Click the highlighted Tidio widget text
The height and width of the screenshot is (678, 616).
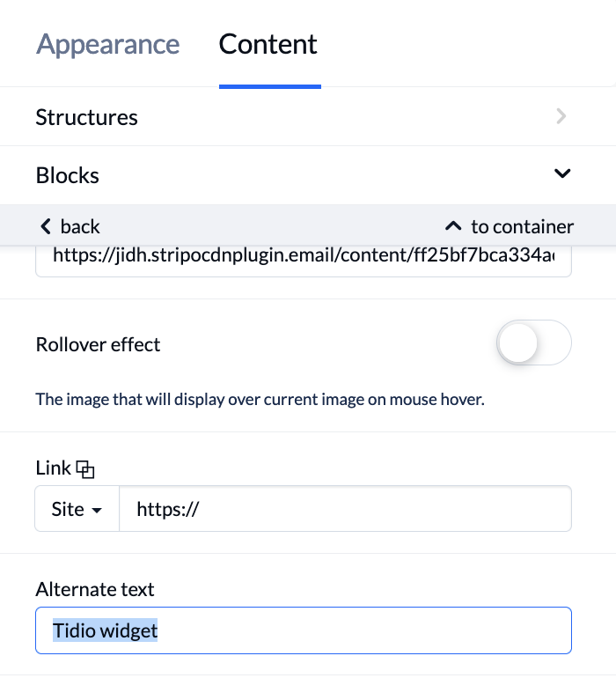[105, 630]
